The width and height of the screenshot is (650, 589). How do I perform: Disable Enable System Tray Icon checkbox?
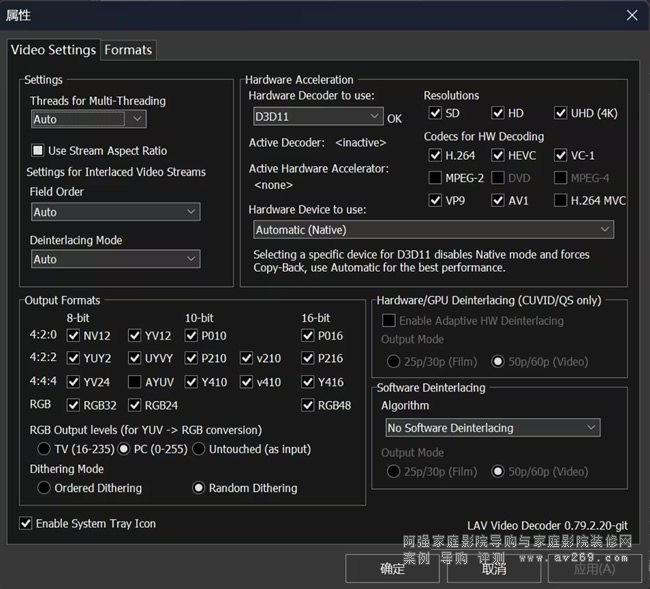tap(26, 523)
